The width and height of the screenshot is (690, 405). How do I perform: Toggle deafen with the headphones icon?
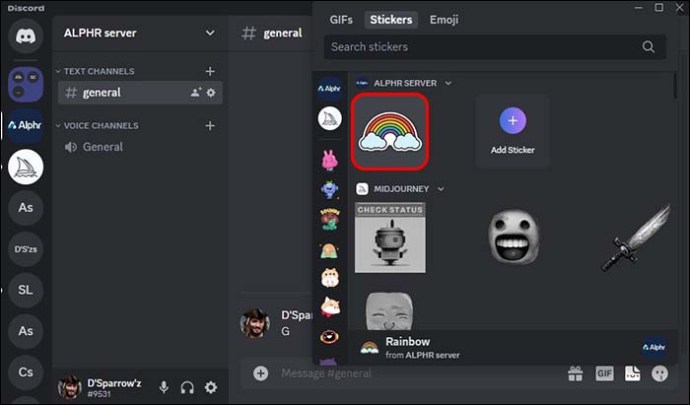coord(187,387)
